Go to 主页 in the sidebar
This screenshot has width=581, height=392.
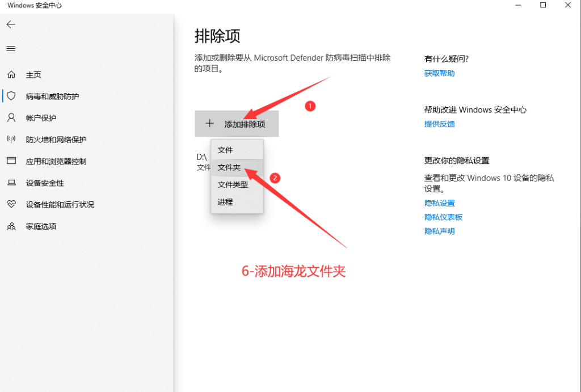click(33, 75)
